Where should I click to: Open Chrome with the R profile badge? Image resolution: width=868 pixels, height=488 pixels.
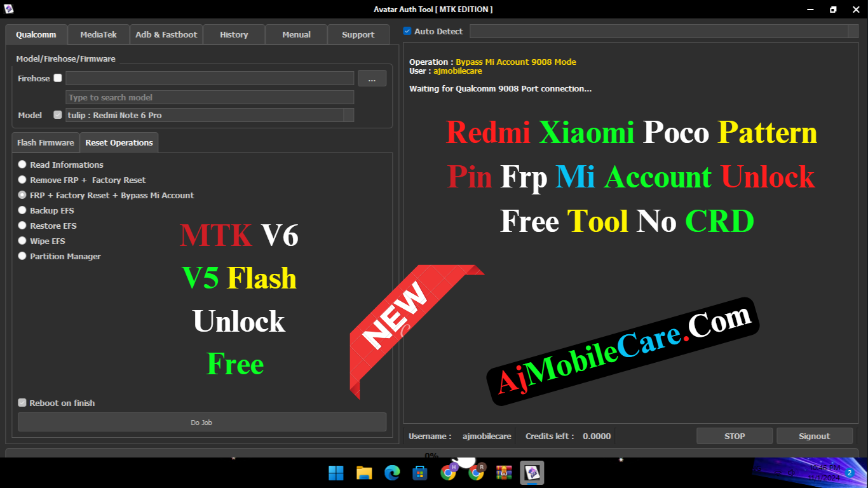pyautogui.click(x=477, y=472)
